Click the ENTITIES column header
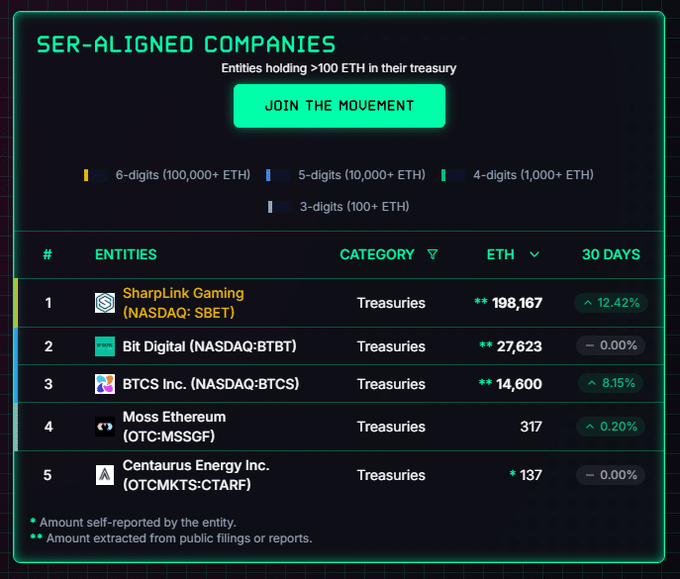Screen dimensions: 680x579 (126, 255)
